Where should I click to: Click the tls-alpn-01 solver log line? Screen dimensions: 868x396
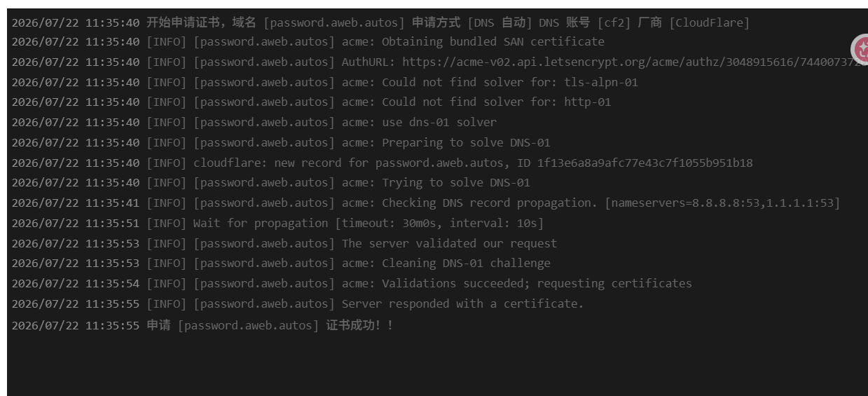[x=325, y=82]
